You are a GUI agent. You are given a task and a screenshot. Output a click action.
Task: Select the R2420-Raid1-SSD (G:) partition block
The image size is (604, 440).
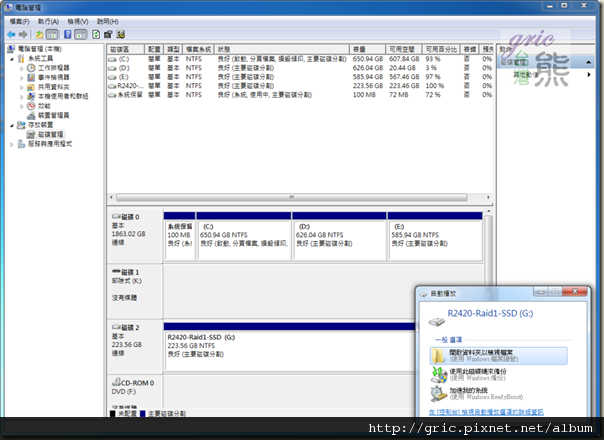click(290, 347)
